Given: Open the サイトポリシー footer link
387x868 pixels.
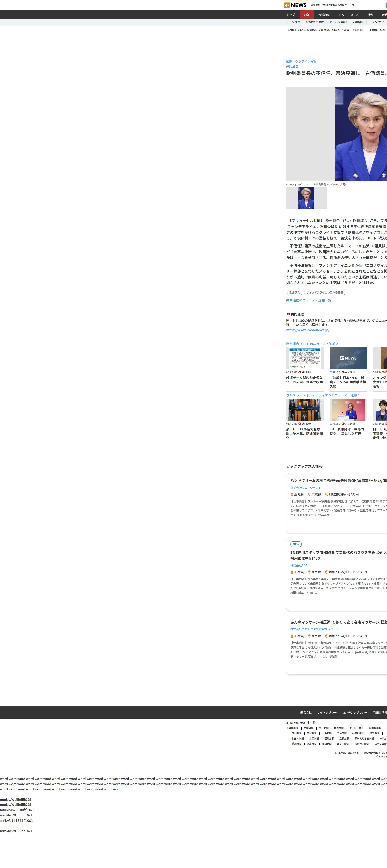Looking at the screenshot, I should (x=326, y=713).
